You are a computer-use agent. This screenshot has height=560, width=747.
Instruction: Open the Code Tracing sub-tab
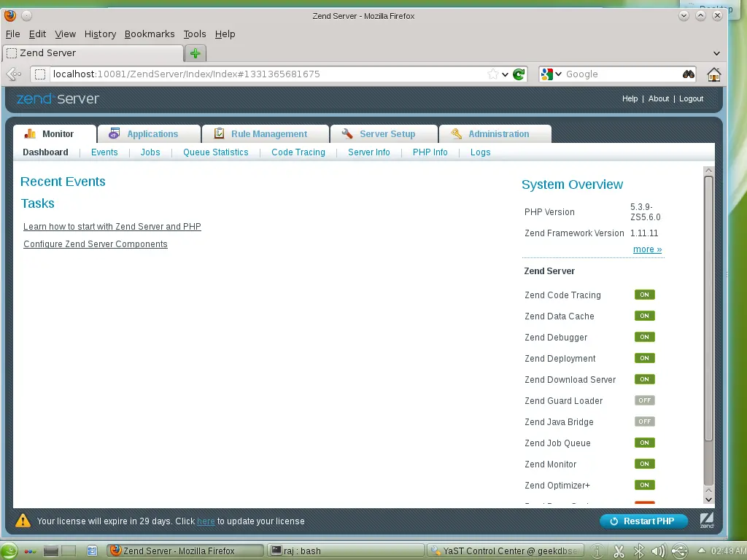298,152
